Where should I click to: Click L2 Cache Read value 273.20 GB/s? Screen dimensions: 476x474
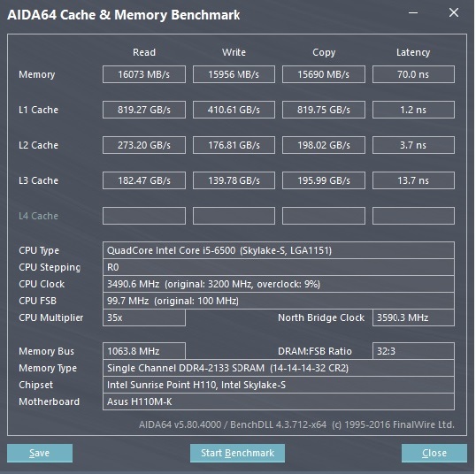pyautogui.click(x=144, y=145)
